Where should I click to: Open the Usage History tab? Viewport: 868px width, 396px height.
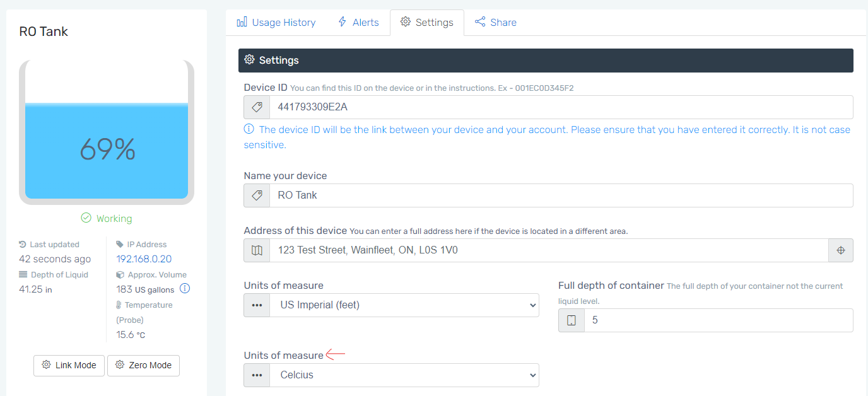tap(276, 22)
